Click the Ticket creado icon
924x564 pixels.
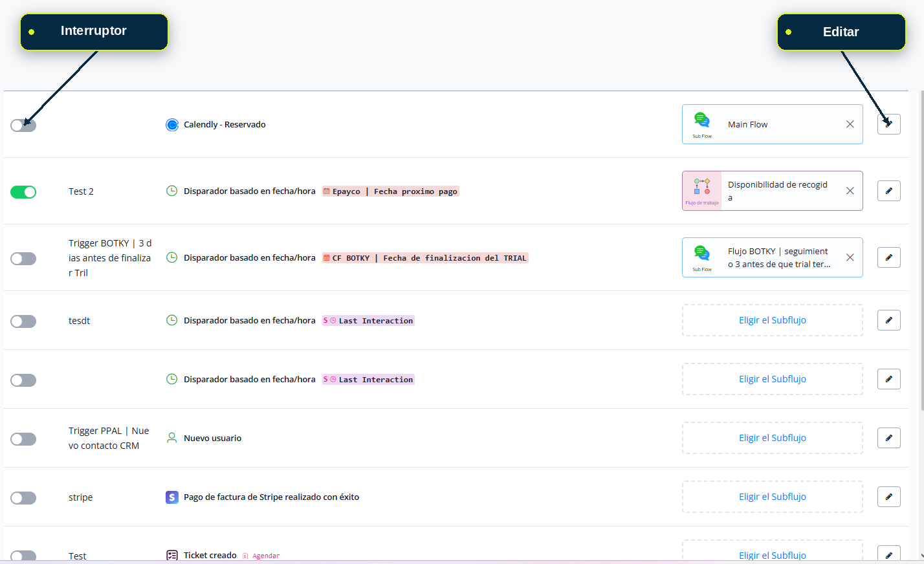172,556
